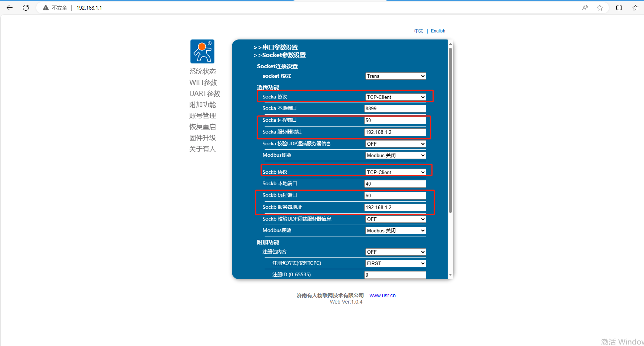Click the Sockb remote port field

coord(395,196)
